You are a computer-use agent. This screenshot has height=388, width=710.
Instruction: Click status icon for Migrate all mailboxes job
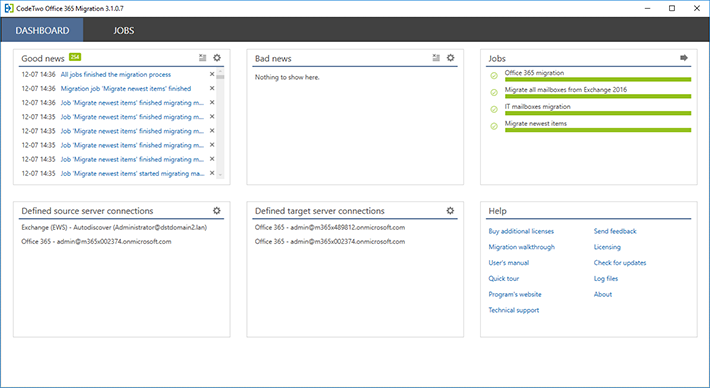click(494, 92)
